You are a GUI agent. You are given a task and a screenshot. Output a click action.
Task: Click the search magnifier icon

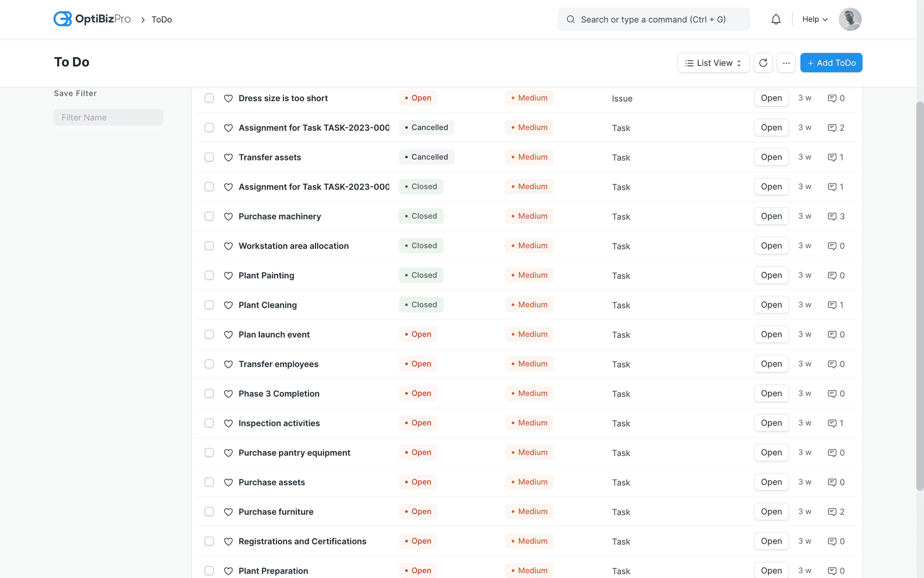tap(571, 19)
